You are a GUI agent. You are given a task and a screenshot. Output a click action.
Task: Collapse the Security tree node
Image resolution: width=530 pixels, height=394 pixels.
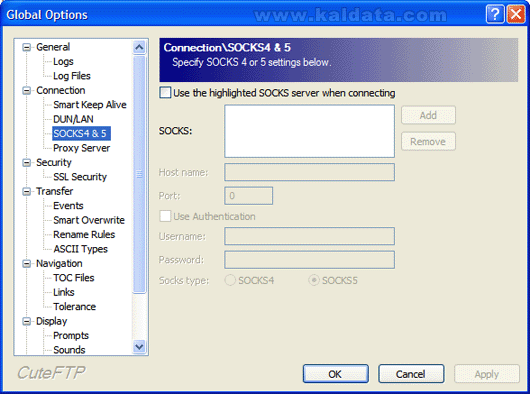point(26,163)
